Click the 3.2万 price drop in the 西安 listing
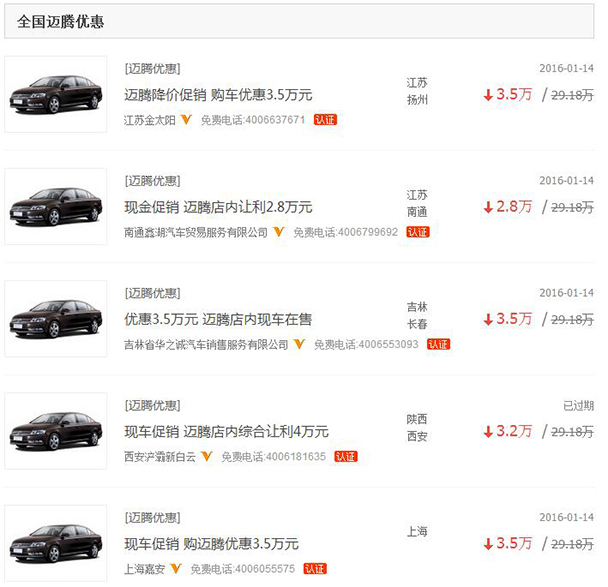This screenshot has width=608, height=587. 507,432
